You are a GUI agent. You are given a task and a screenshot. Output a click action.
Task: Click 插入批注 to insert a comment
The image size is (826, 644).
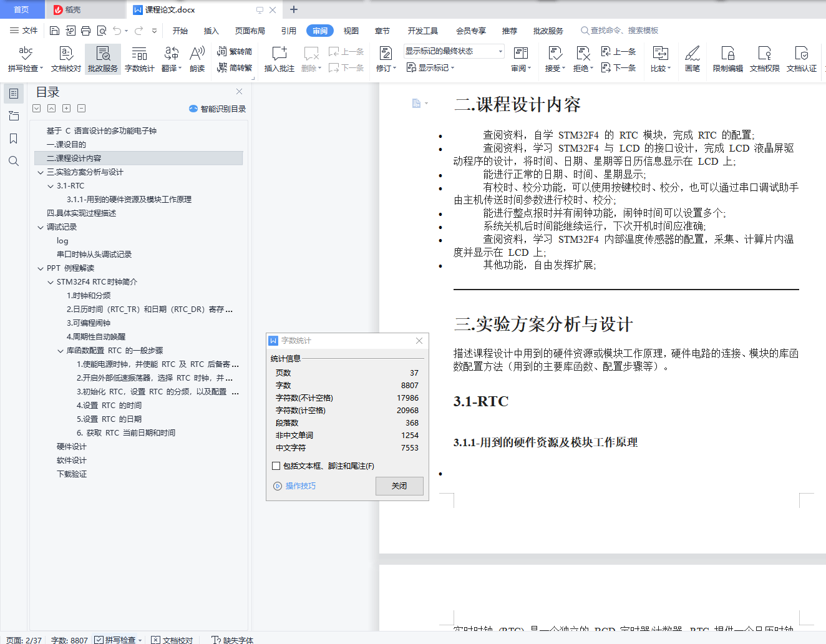pos(279,59)
